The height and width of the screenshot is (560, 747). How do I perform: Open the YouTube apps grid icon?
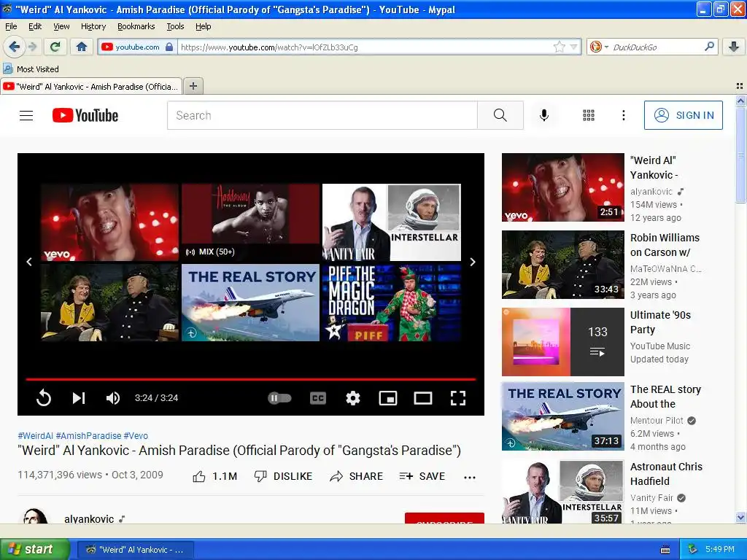click(x=589, y=115)
